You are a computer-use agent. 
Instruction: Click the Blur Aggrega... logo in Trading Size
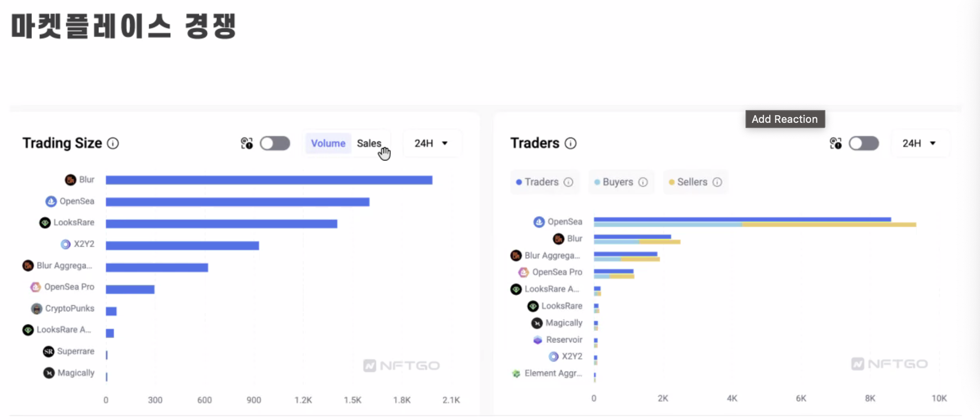(28, 266)
